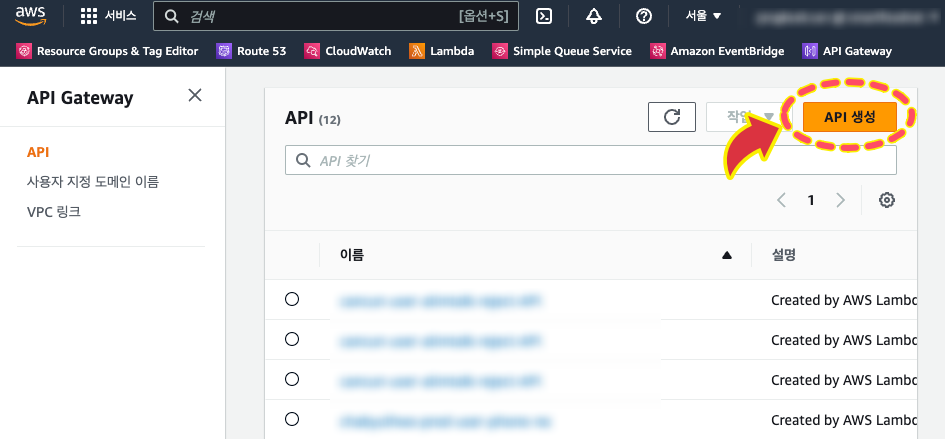Click the CloudWatch service icon

312,51
